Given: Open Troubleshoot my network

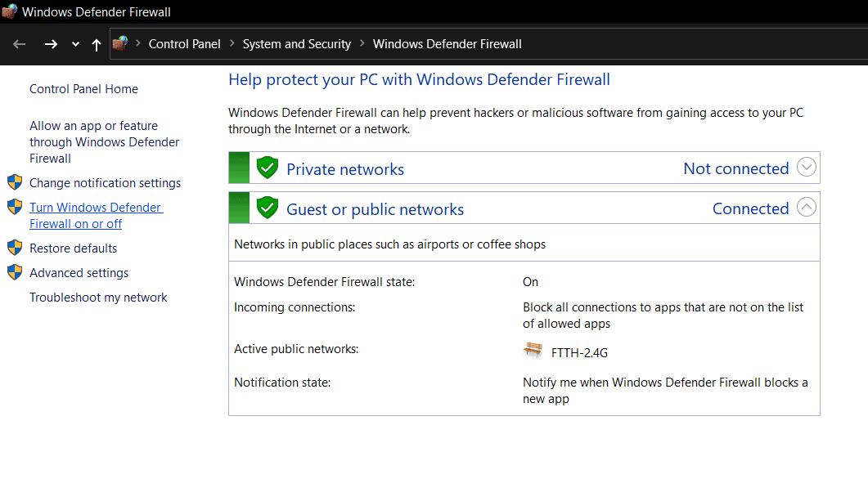Looking at the screenshot, I should [98, 298].
